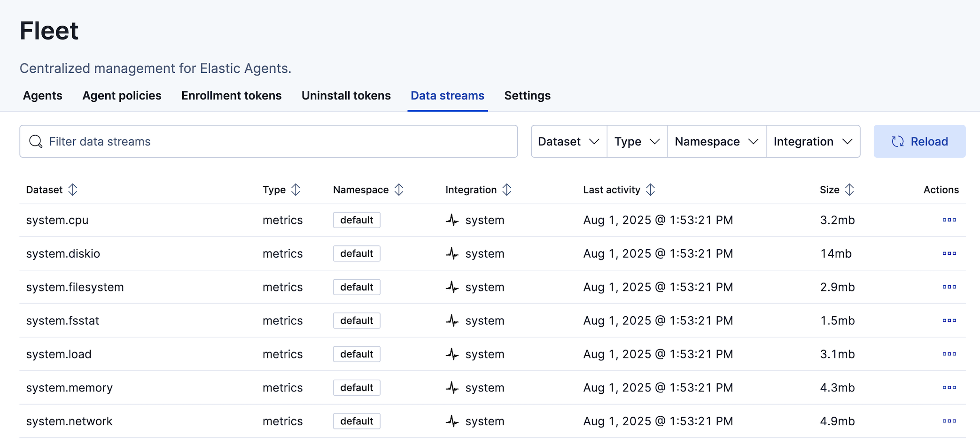
Task: Open the Type filter dropdown
Action: (x=637, y=141)
